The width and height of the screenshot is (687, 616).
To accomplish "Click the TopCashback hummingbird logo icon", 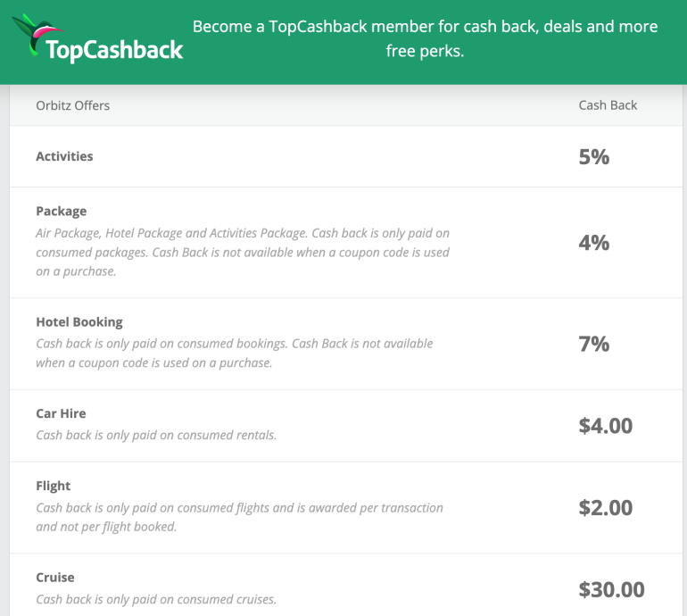I will (33, 33).
